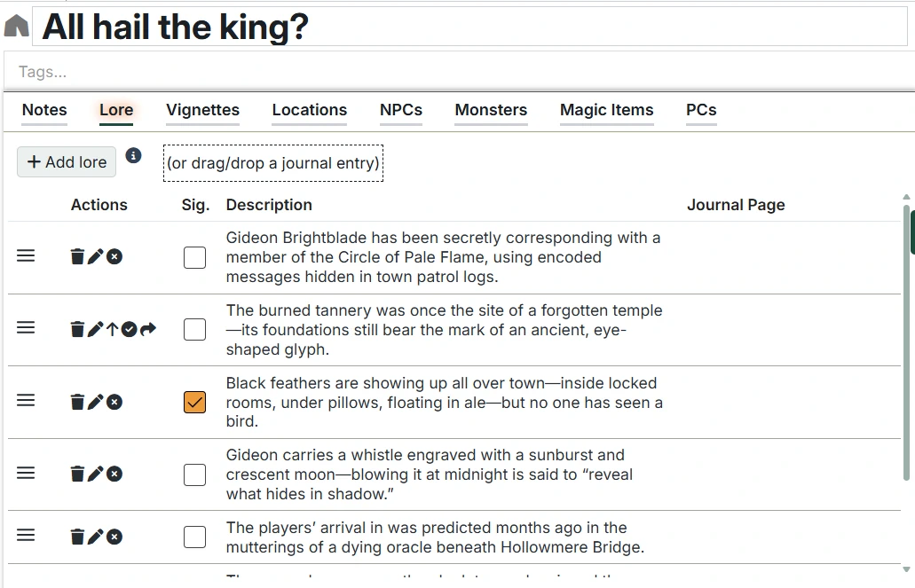The height and width of the screenshot is (588, 915).
Task: Click the checkmark circle icon on tannery row
Action: tap(130, 330)
